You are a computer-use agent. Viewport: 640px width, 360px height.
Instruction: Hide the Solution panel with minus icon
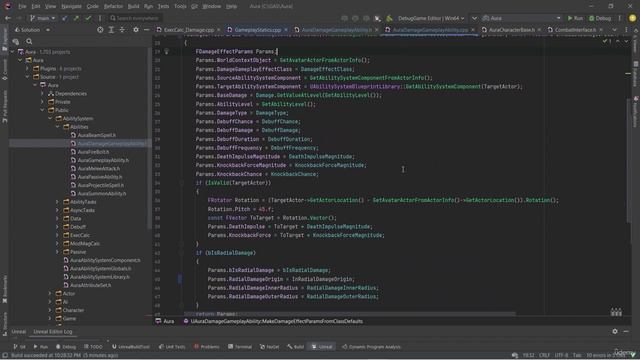click(x=147, y=30)
